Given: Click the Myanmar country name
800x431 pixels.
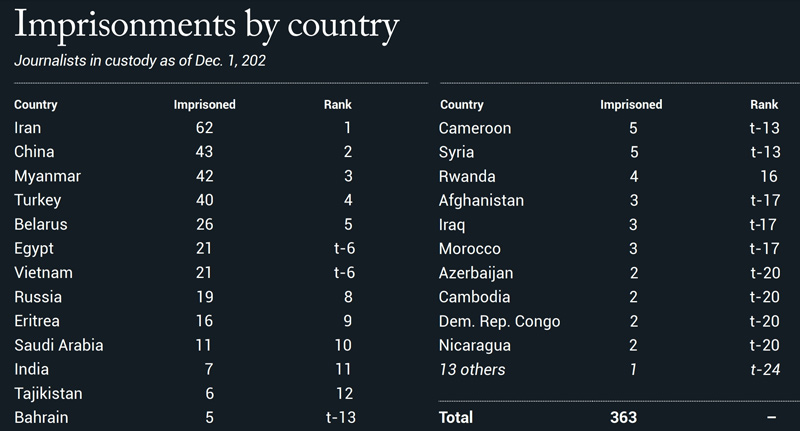Looking at the screenshot, I should tap(47, 176).
